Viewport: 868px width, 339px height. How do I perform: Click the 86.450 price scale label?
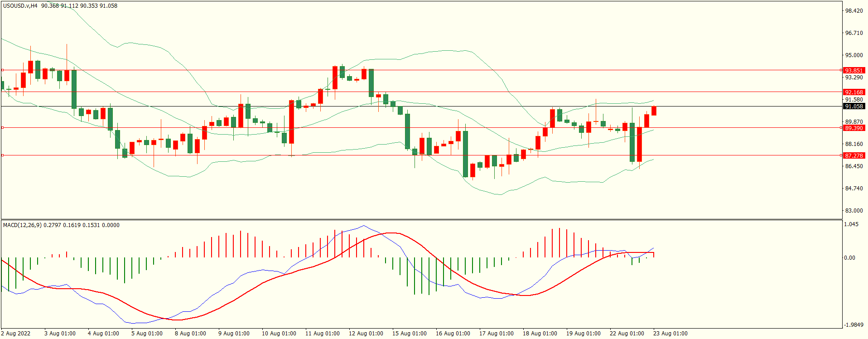[854, 166]
